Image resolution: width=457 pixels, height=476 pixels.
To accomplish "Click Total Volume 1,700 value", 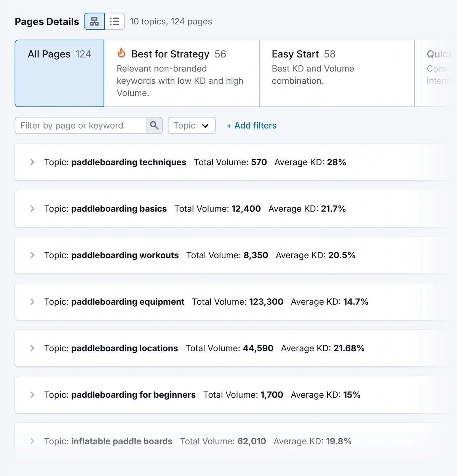I will click(272, 395).
